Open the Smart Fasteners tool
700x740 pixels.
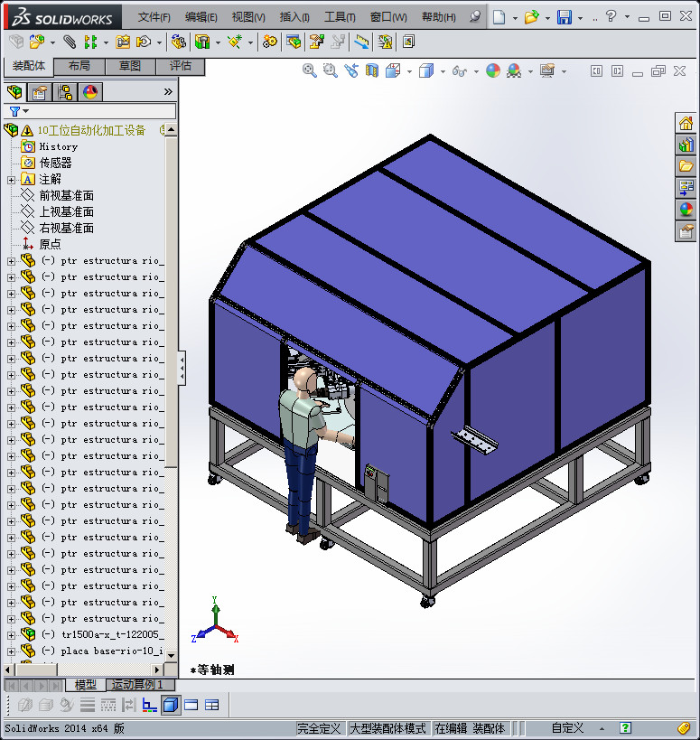[x=123, y=42]
